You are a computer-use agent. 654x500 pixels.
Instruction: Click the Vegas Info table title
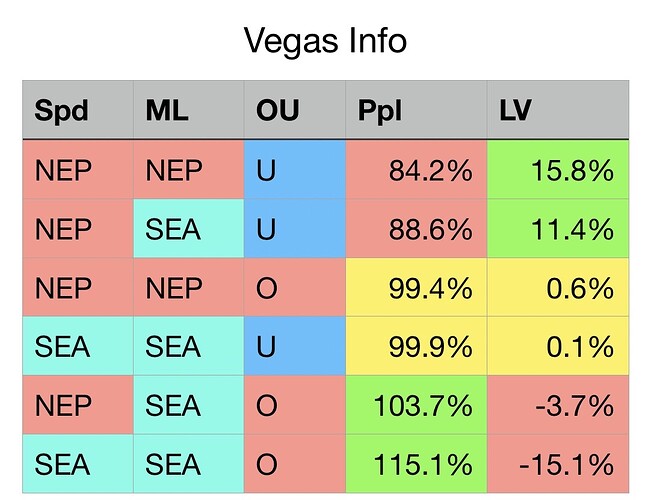(x=326, y=41)
